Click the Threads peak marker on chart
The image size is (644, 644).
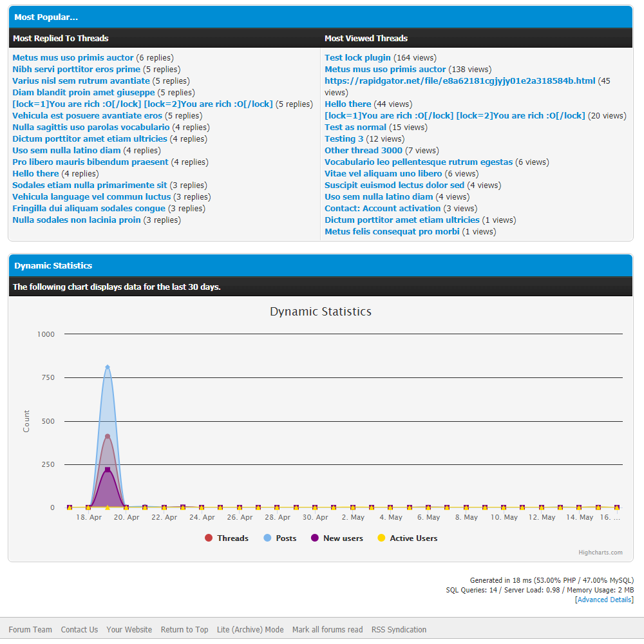pyautogui.click(x=108, y=437)
